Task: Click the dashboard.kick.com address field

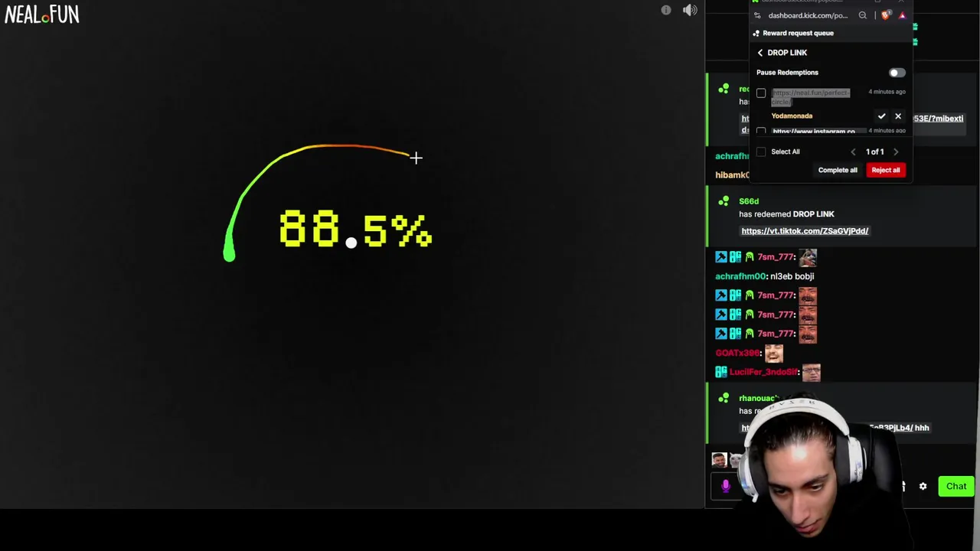Action: (x=808, y=15)
